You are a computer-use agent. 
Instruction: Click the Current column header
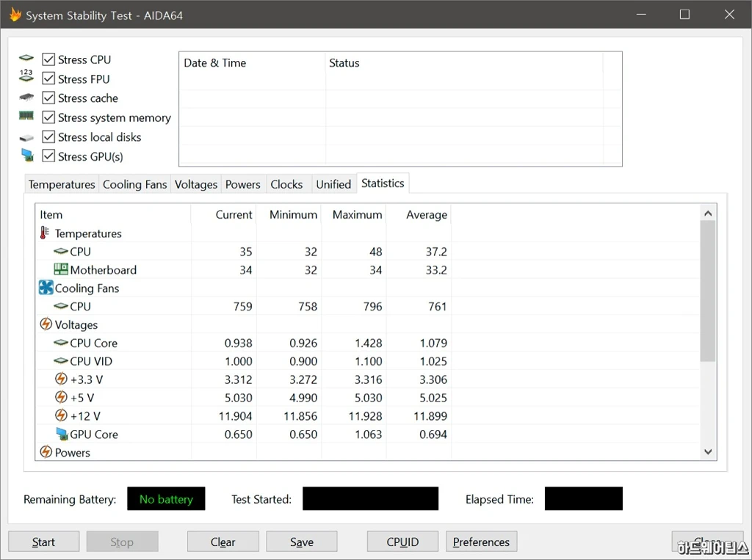click(223, 214)
